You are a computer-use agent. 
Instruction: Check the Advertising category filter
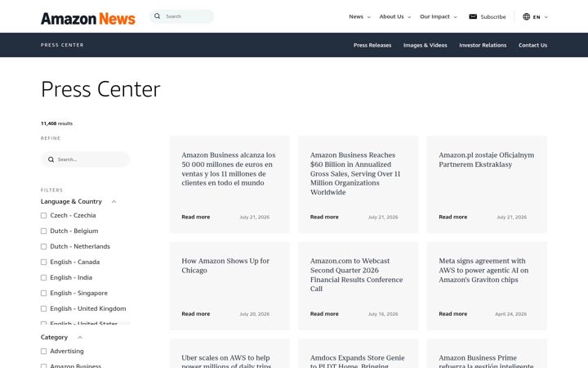pos(43,351)
